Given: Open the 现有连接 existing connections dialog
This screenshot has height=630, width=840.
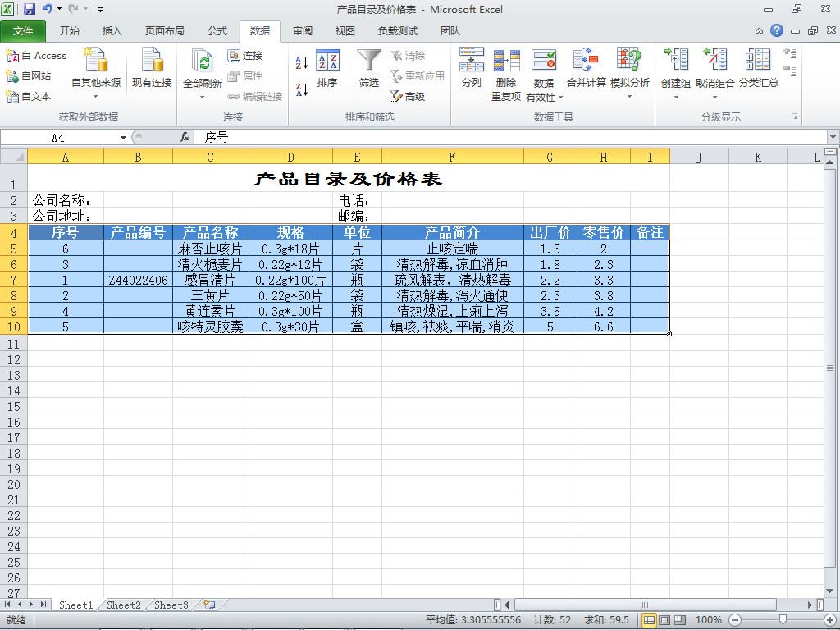Looking at the screenshot, I should [152, 67].
